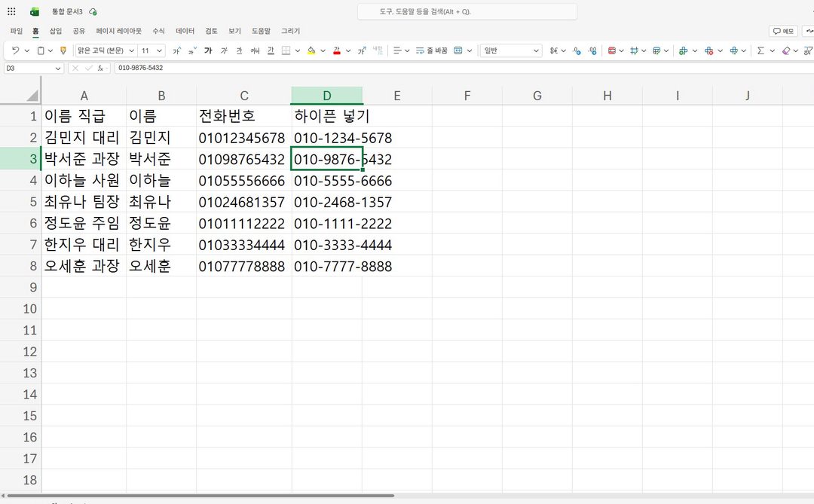The image size is (814, 504).
Task: Select column D header
Action: pos(327,96)
